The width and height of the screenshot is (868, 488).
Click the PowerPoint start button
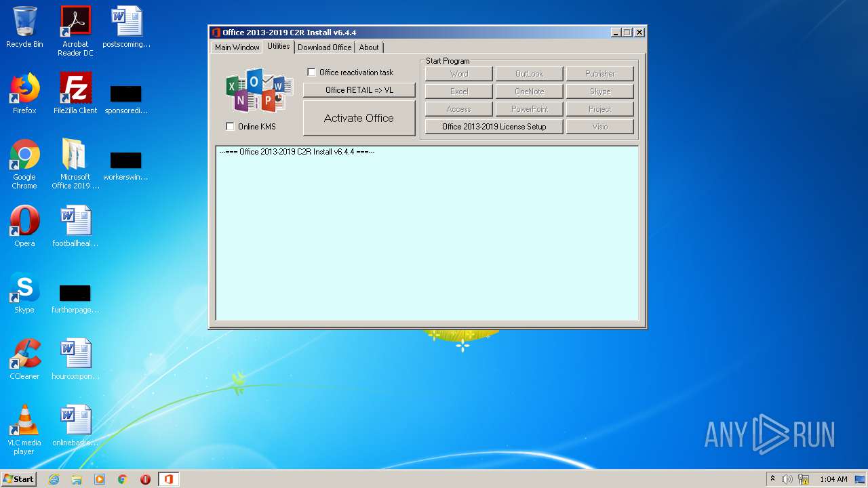pos(529,109)
